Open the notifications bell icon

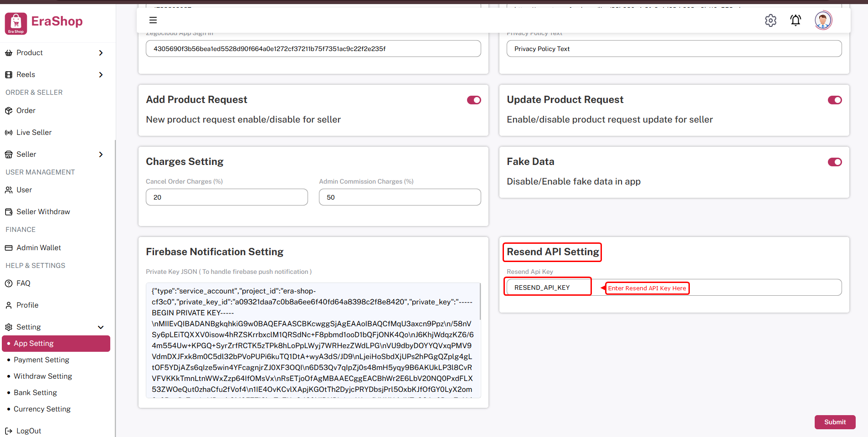tap(796, 21)
